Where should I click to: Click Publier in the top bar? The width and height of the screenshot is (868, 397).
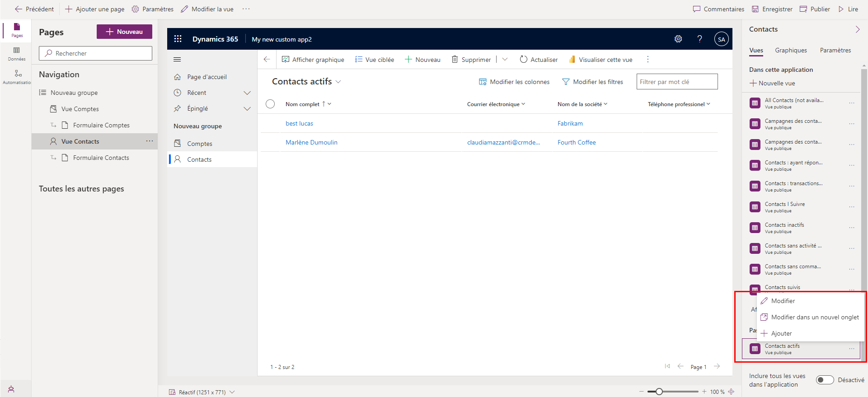(815, 9)
